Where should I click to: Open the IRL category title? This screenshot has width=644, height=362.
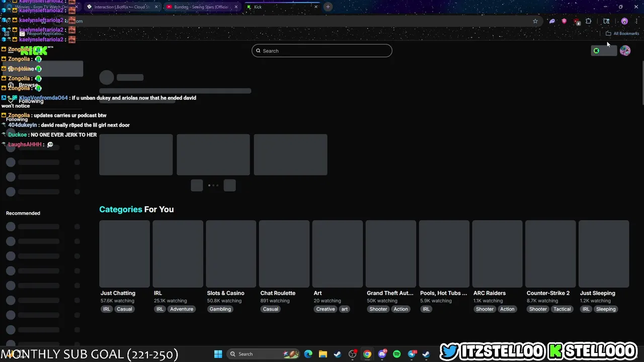tap(158, 293)
